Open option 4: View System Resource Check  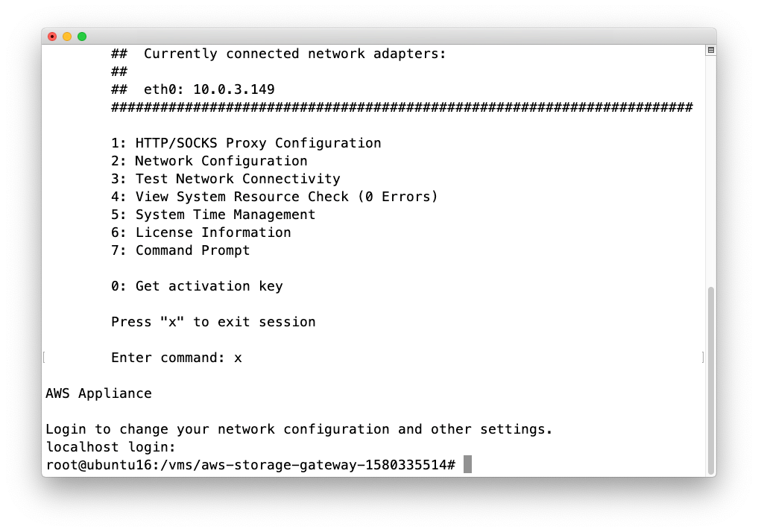274,197
